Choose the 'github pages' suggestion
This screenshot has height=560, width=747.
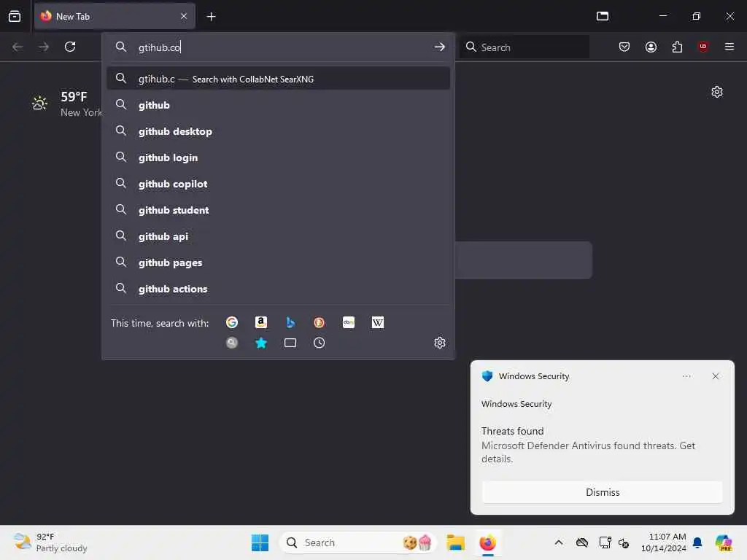[x=278, y=262]
